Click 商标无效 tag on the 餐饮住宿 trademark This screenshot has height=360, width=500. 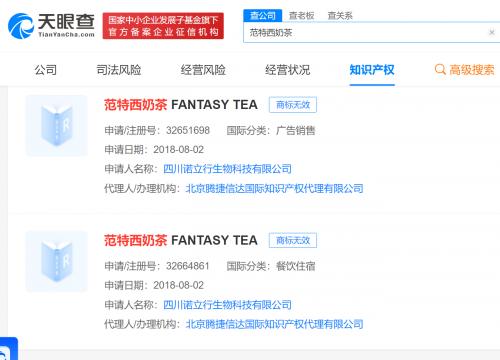tap(293, 240)
